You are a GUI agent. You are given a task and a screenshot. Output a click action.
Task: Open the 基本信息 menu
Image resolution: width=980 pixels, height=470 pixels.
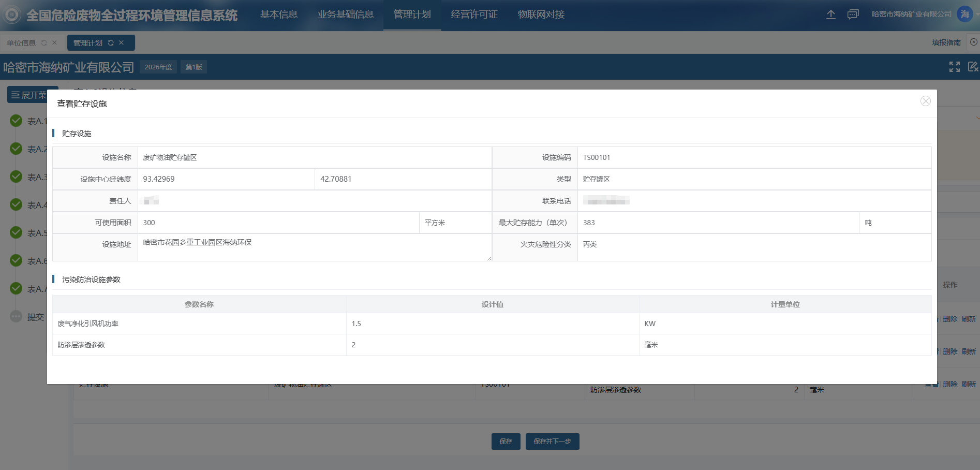point(278,14)
